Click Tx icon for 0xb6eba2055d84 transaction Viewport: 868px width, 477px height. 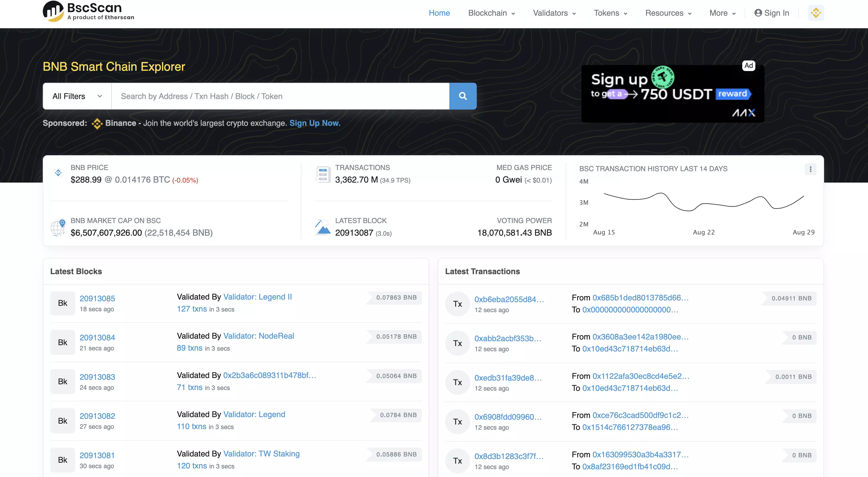[x=457, y=304]
